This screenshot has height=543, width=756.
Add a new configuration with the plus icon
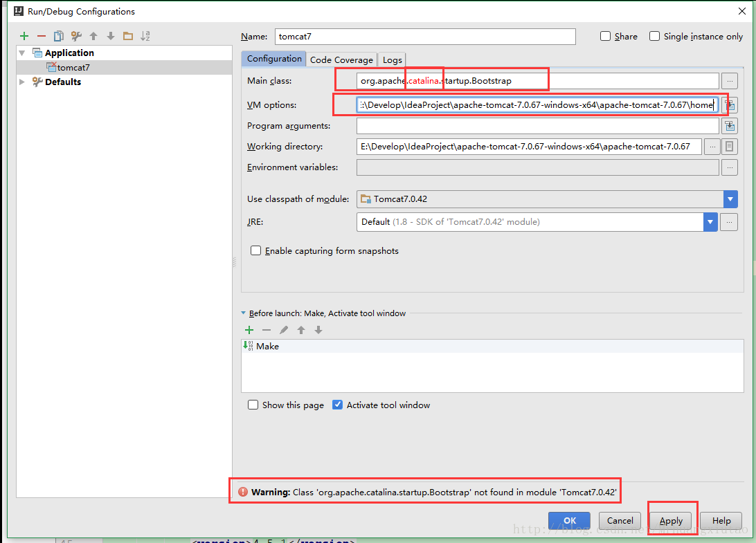coord(24,36)
